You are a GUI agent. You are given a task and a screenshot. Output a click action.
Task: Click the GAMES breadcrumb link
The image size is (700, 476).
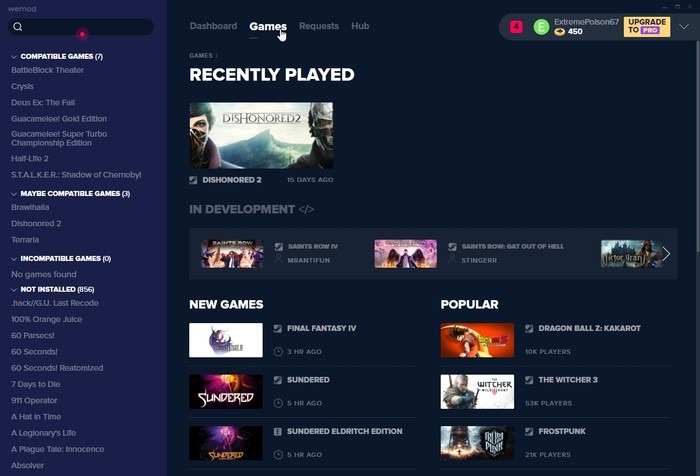(x=200, y=55)
